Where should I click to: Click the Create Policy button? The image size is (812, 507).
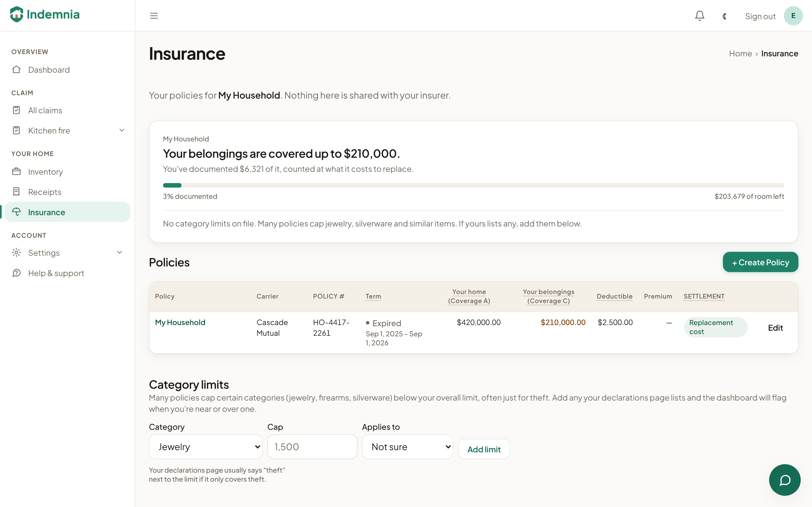pyautogui.click(x=760, y=262)
